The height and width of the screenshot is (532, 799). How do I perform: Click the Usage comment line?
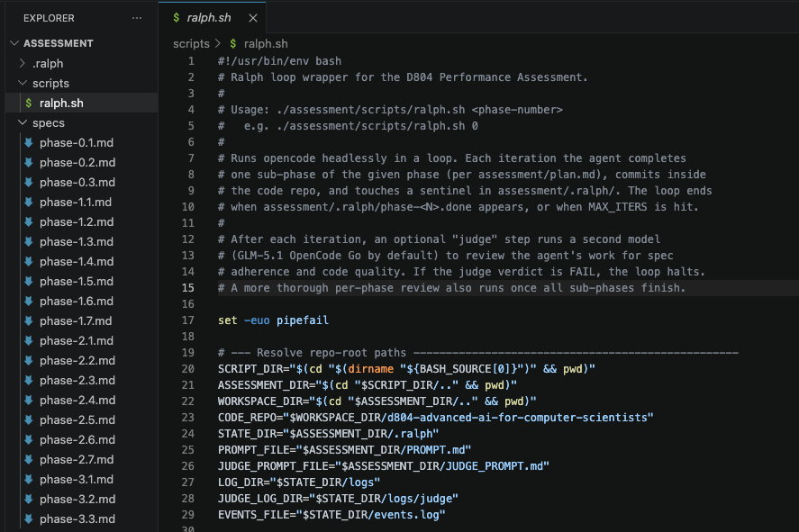(390, 110)
